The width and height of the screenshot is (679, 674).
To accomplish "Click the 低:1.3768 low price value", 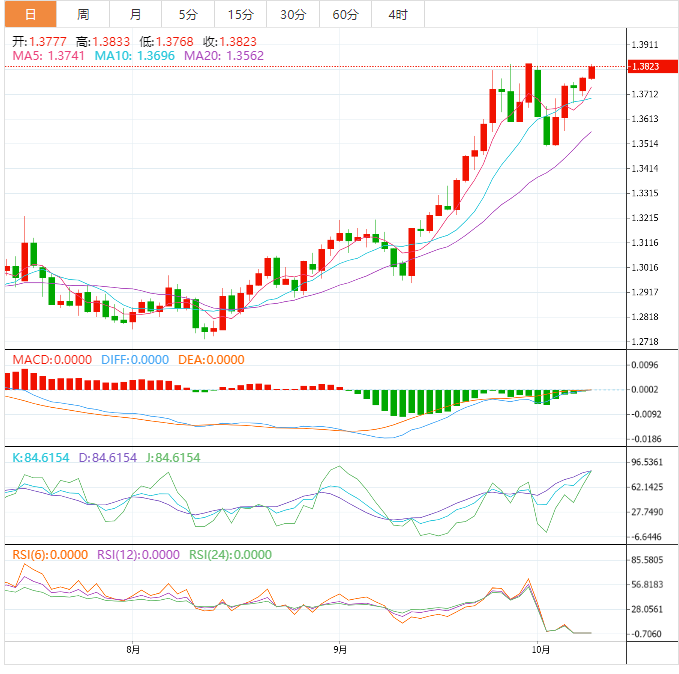I will [x=166, y=42].
